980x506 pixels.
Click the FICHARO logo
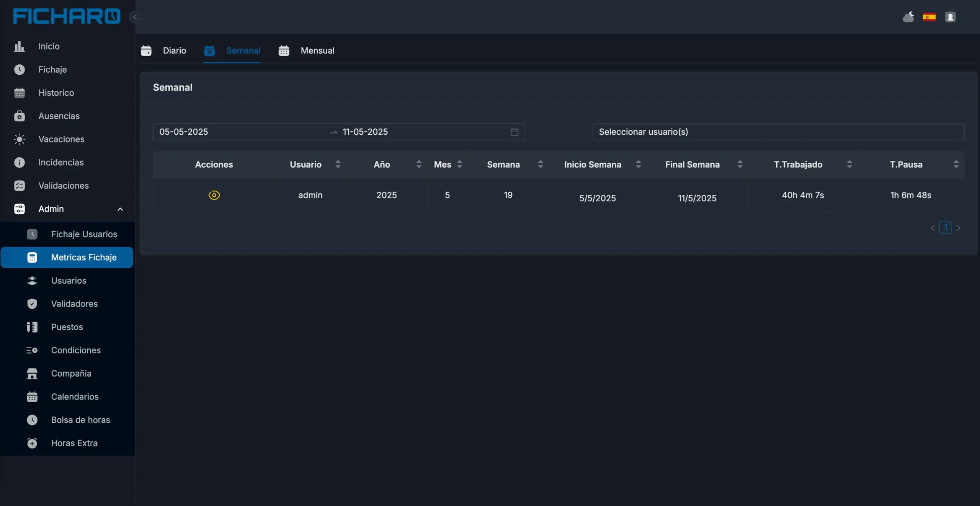67,16
